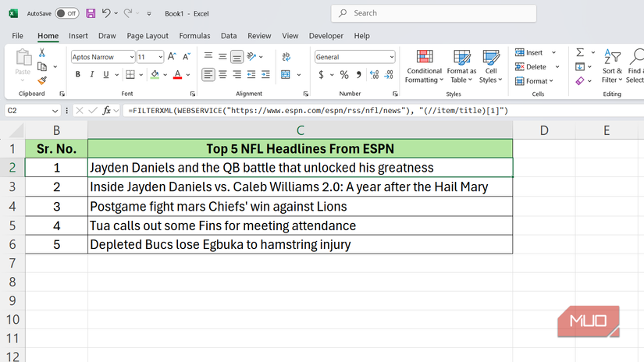The height and width of the screenshot is (362, 644).
Task: Apply Comma style
Action: coord(359,75)
